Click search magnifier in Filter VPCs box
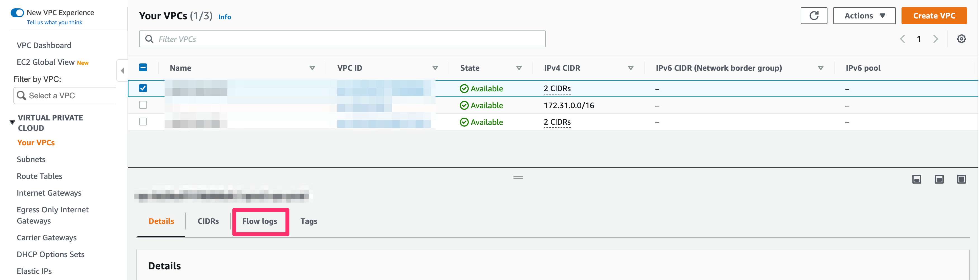 pos(149,39)
